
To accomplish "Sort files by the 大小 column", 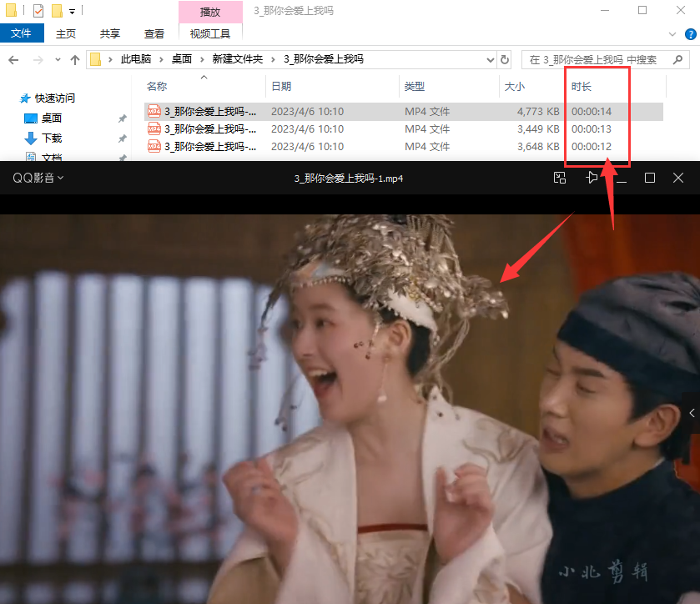I will 532,87.
